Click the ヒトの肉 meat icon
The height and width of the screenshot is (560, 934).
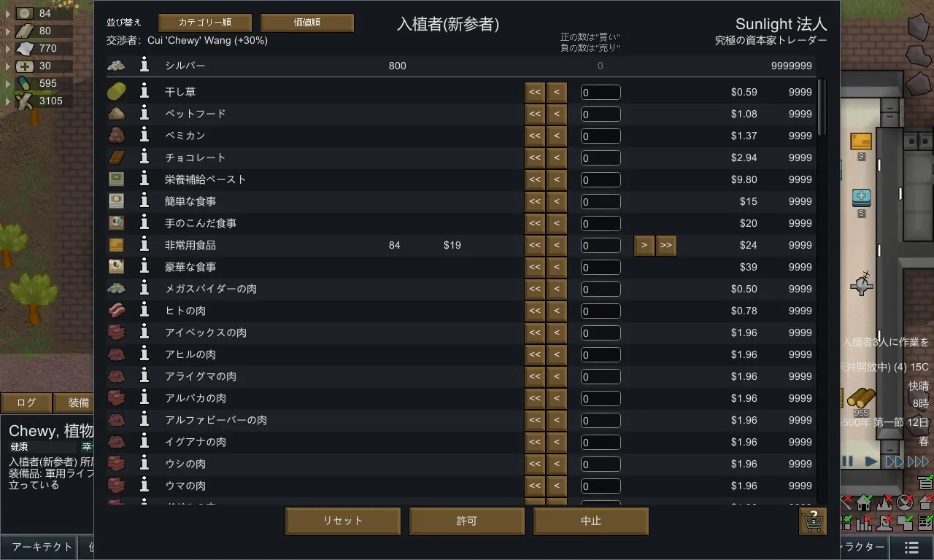pyautogui.click(x=116, y=311)
